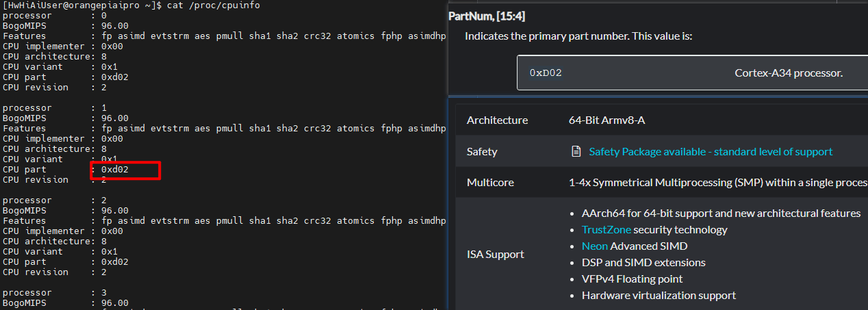Click the VFPv4 Floating point bullet
Viewport: 868px width, 310px height.
pos(632,279)
